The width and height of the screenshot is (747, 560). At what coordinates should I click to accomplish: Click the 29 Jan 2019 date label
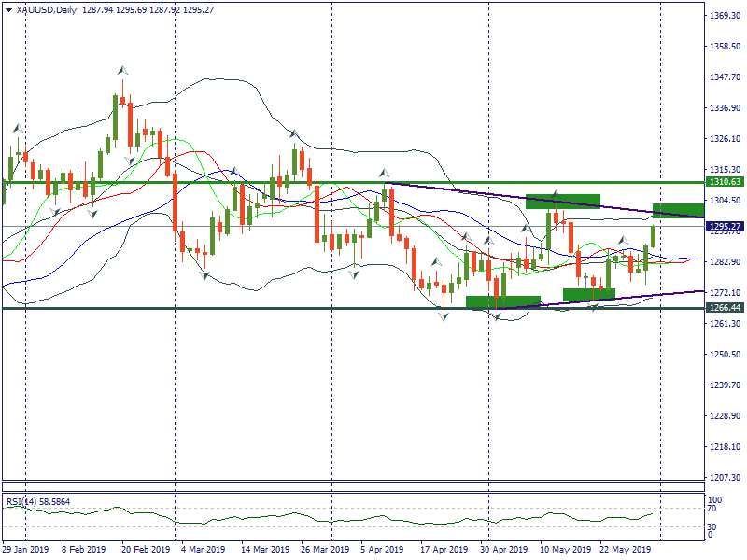point(26,550)
